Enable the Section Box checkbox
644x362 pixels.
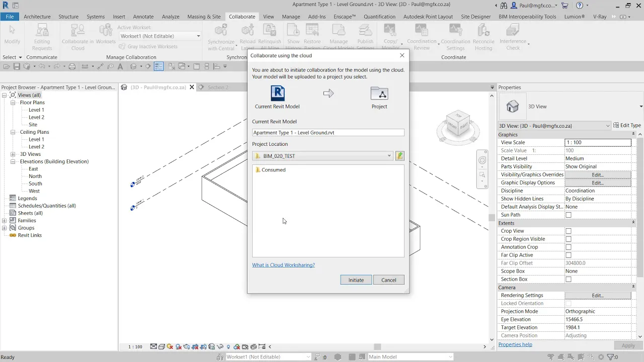pos(569,279)
